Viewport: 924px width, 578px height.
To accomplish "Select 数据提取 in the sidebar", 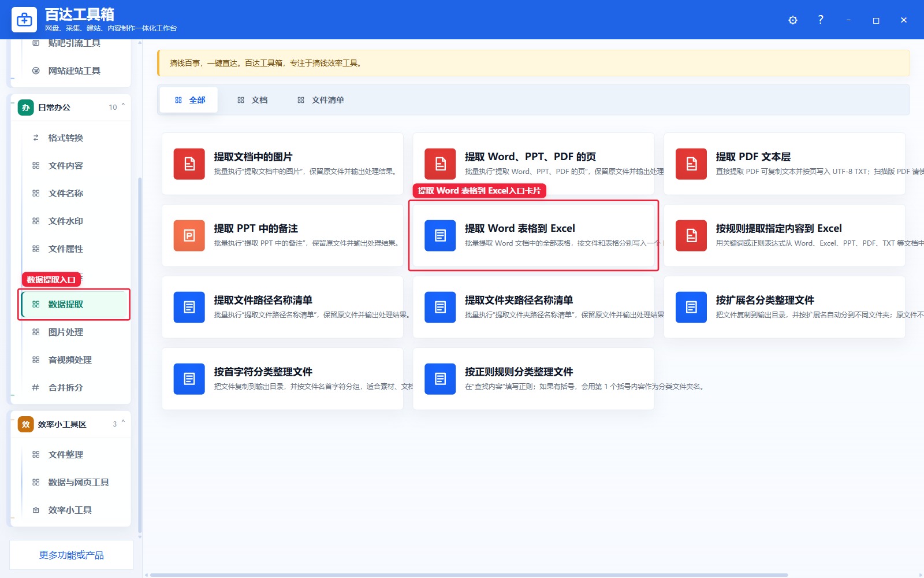I will [74, 304].
